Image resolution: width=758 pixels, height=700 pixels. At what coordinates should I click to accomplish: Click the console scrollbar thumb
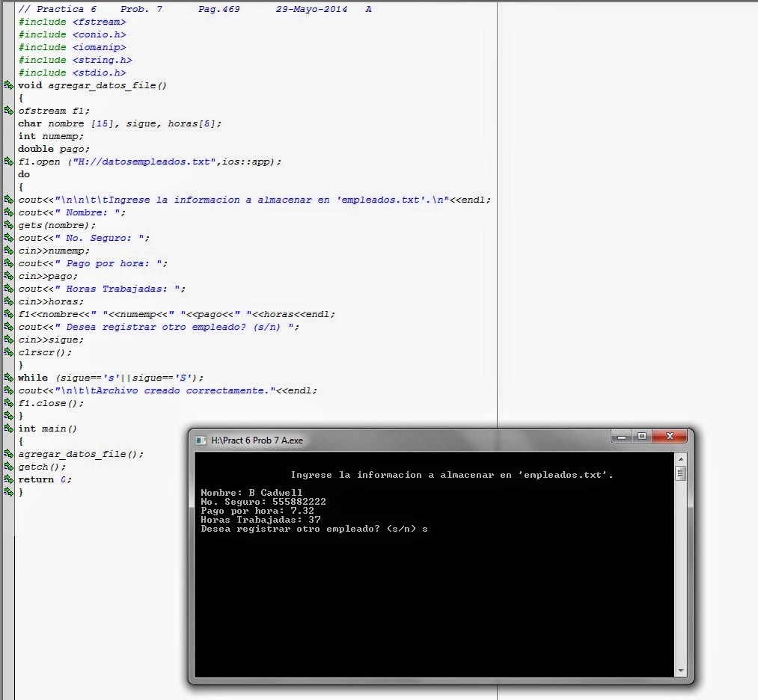pyautogui.click(x=679, y=474)
